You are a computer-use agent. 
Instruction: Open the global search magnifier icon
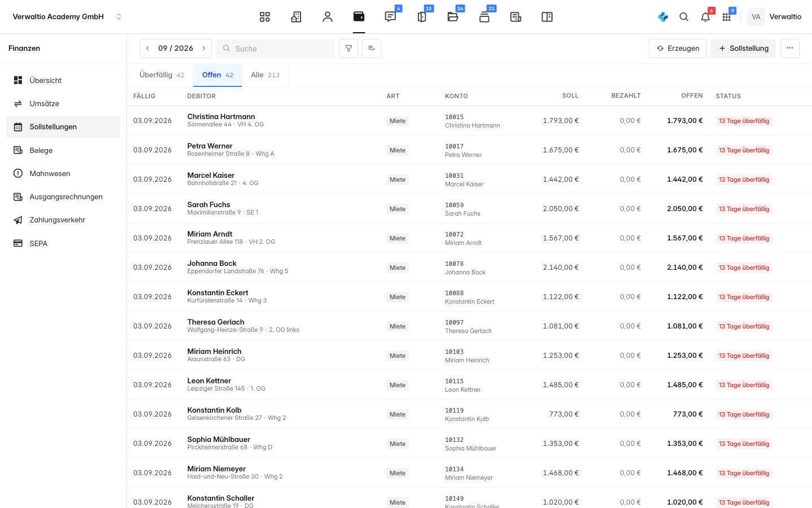coord(684,17)
